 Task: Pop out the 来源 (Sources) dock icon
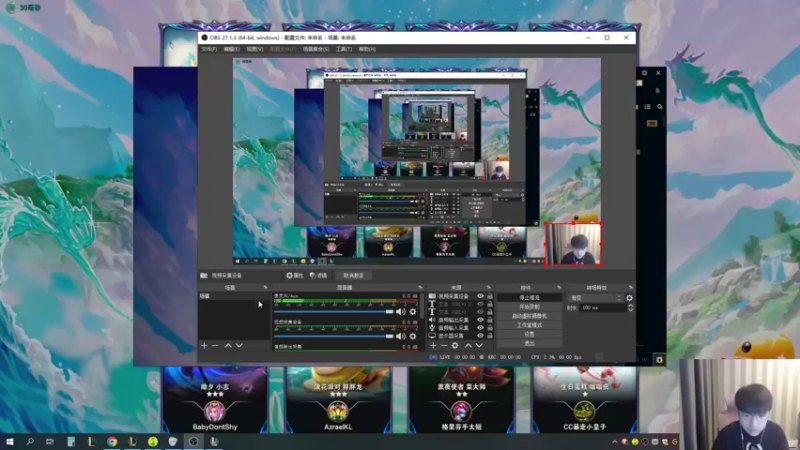pyautogui.click(x=489, y=288)
